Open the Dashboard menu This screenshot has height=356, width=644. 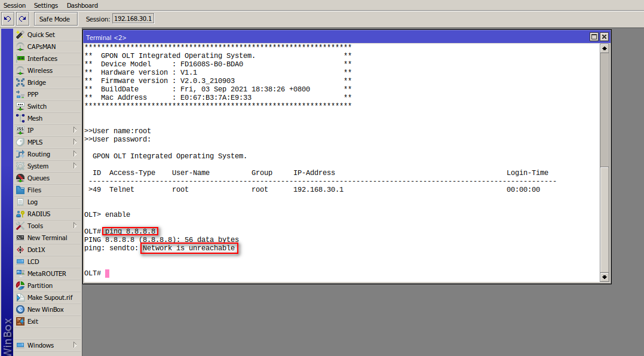[82, 5]
